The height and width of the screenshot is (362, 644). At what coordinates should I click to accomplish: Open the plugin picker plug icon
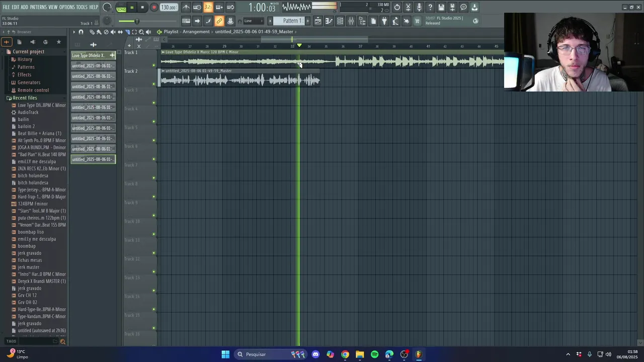[384, 21]
